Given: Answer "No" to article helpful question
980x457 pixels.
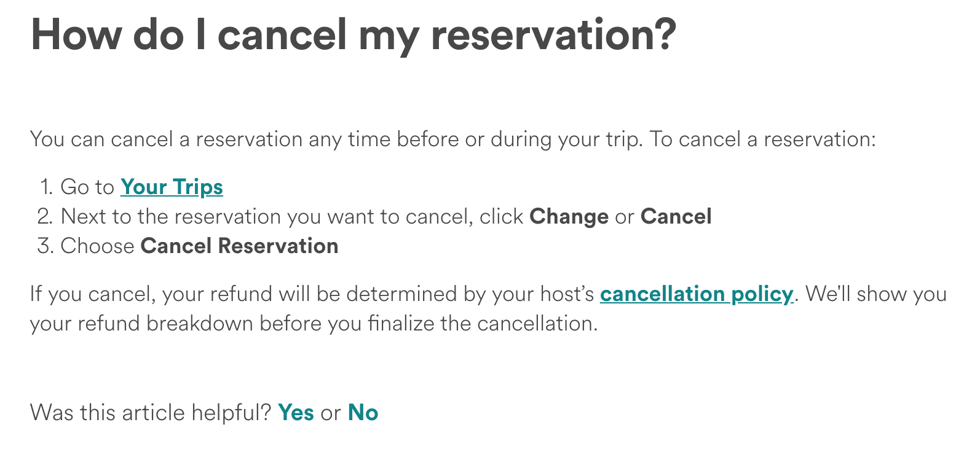Looking at the screenshot, I should pyautogui.click(x=363, y=413).
